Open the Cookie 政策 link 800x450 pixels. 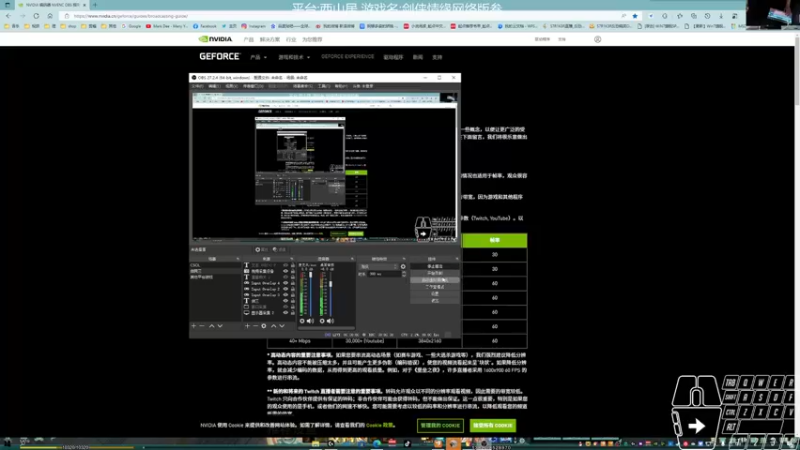pos(380,424)
